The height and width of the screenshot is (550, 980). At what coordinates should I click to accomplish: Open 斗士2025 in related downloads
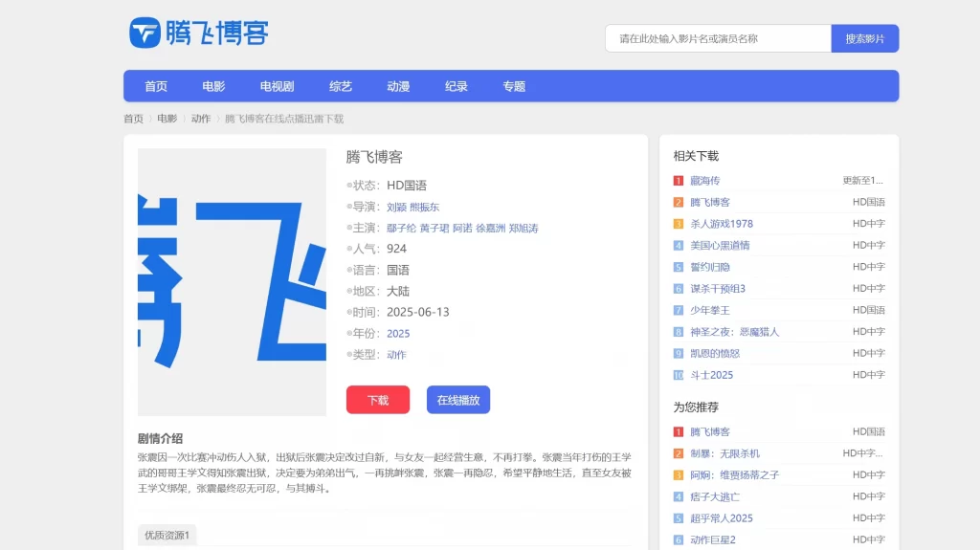click(x=711, y=375)
